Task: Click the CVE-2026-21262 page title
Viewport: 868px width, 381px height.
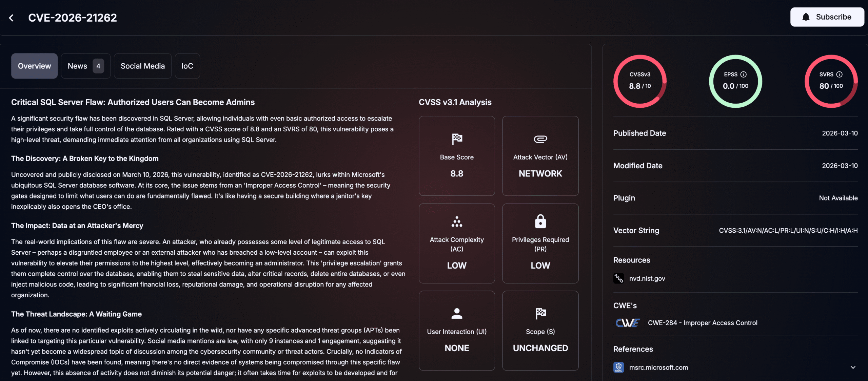Action: [x=73, y=18]
